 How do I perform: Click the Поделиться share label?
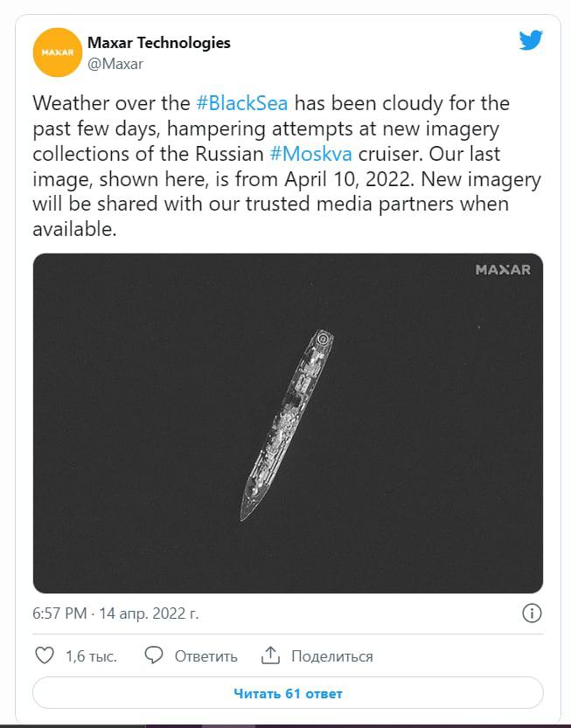point(332,656)
